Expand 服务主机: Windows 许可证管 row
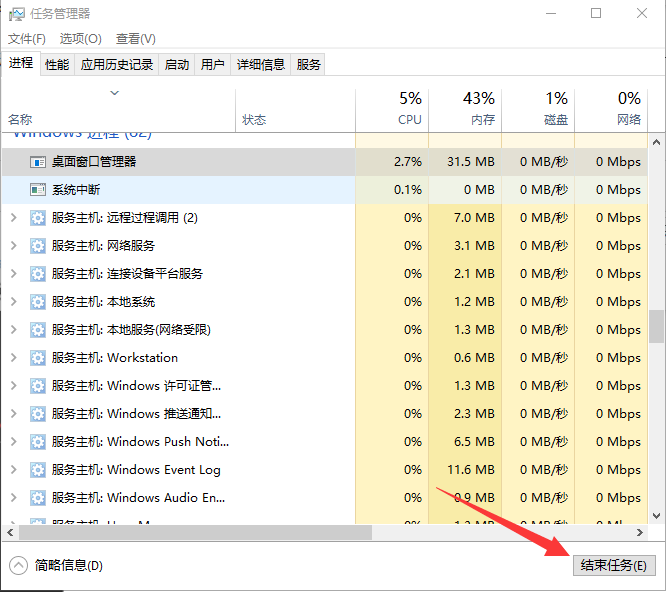This screenshot has width=666, height=592. point(14,386)
